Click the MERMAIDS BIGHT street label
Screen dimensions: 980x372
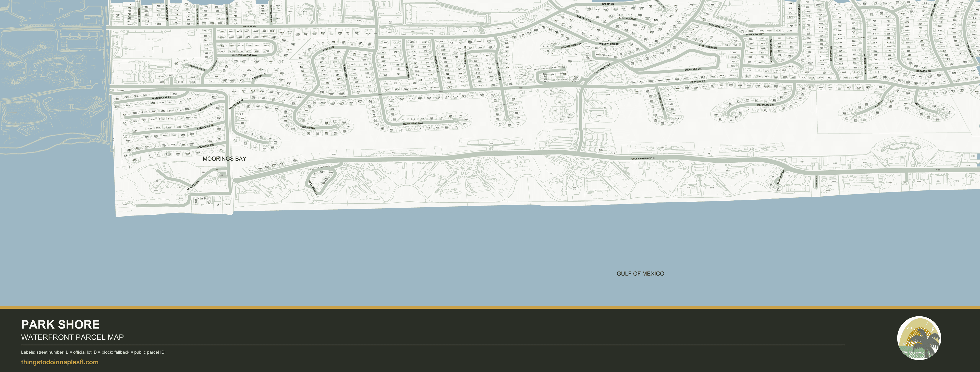tap(767, 105)
